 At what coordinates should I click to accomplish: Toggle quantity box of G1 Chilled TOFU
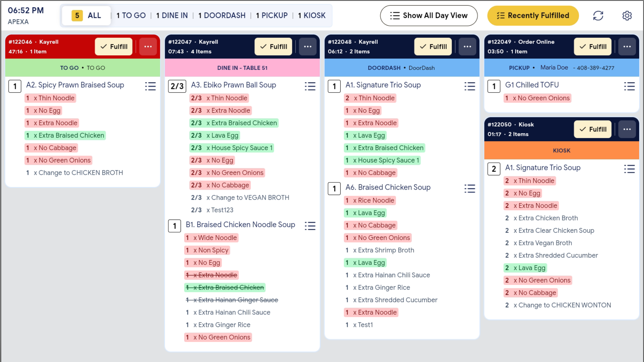(494, 86)
